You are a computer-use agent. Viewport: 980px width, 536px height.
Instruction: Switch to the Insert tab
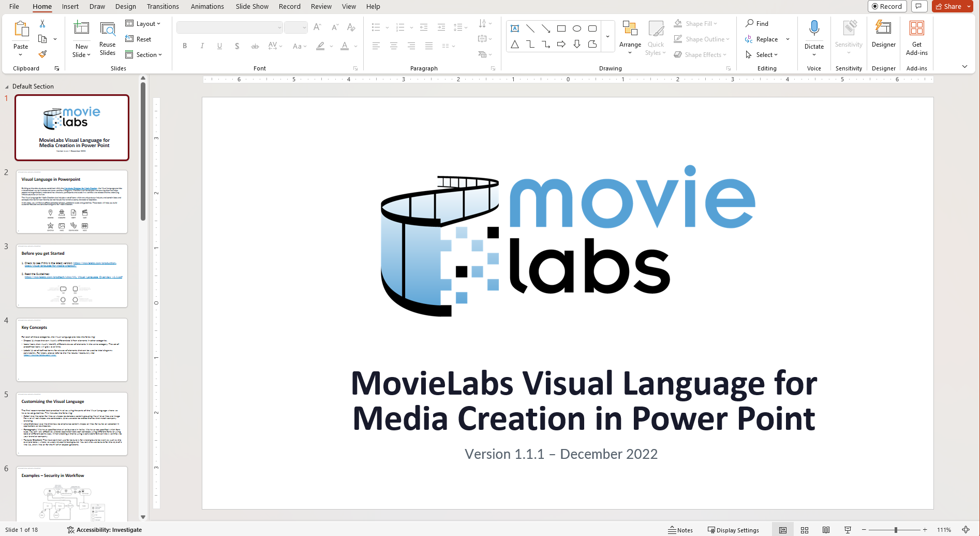70,6
